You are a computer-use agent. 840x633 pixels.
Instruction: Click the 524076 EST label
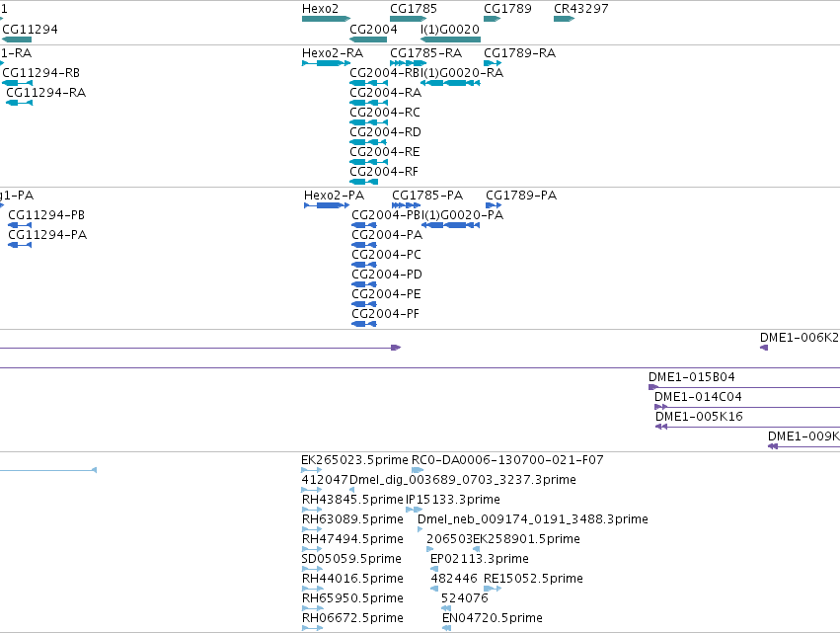465,598
